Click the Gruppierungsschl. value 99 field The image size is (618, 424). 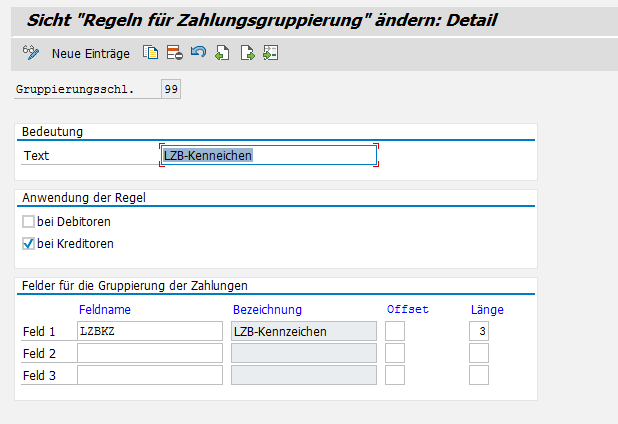(171, 90)
